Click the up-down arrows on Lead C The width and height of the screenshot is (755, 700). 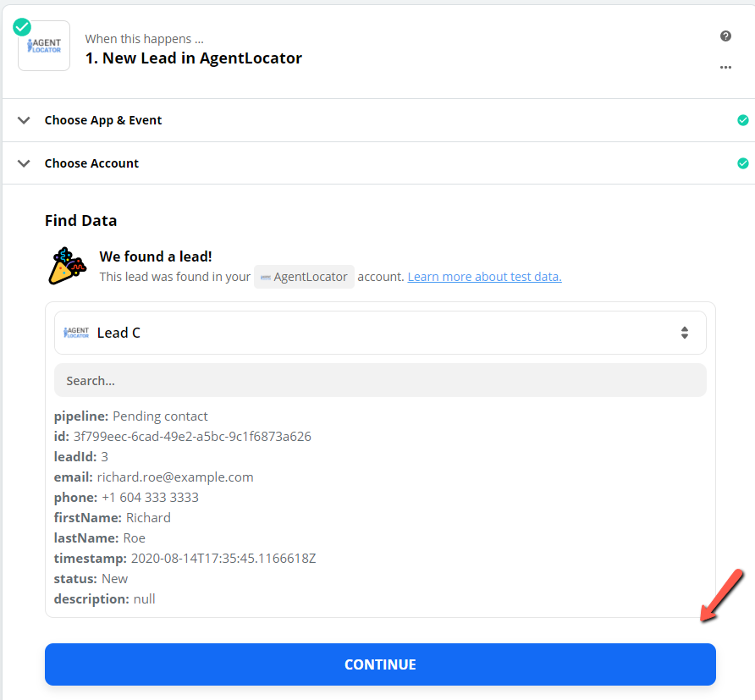pos(684,333)
